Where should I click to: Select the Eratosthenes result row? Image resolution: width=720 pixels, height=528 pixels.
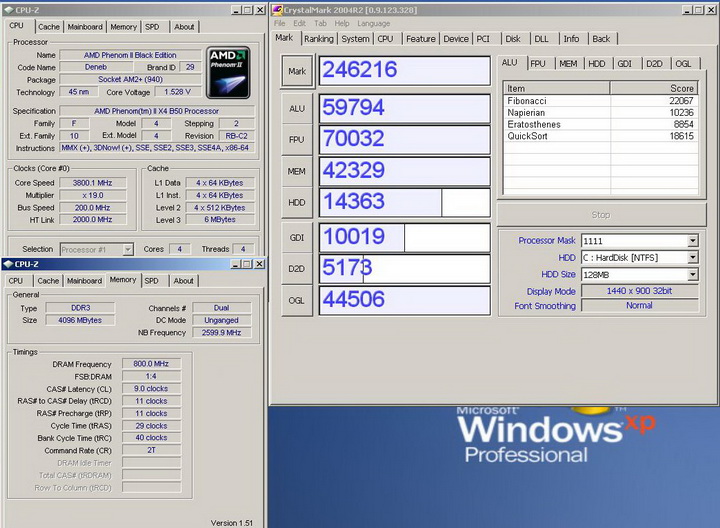point(601,124)
